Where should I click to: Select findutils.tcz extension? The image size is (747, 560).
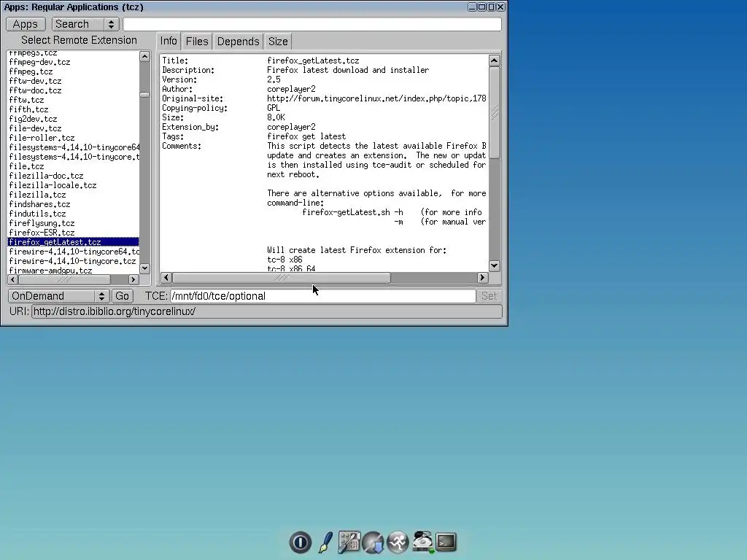38,214
